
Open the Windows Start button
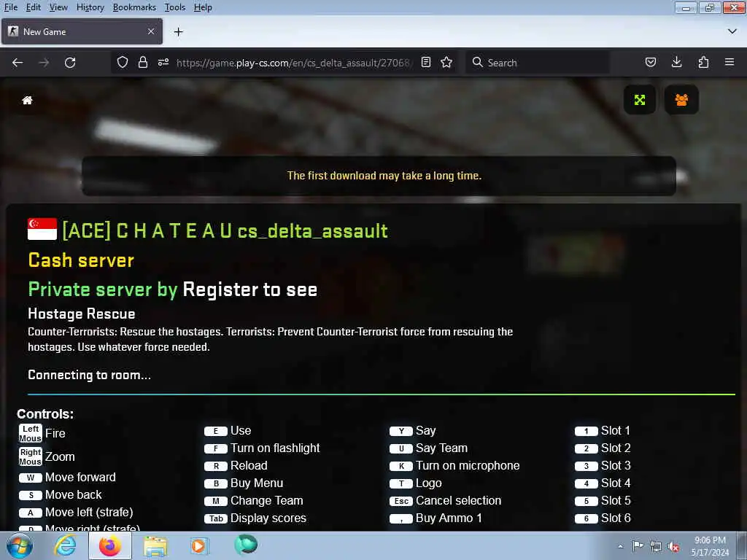pos(20,545)
